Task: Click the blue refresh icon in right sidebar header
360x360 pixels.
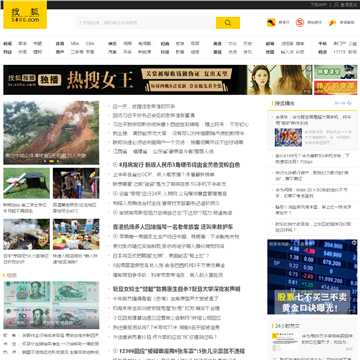Action: 349,103
